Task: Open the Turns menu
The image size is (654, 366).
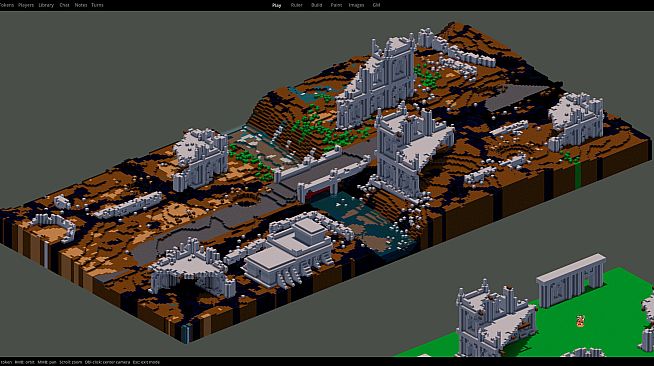Action: (x=97, y=5)
